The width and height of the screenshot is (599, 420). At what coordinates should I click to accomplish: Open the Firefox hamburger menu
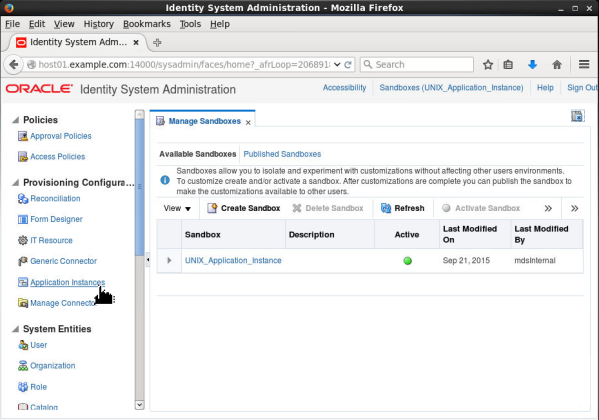(x=584, y=64)
